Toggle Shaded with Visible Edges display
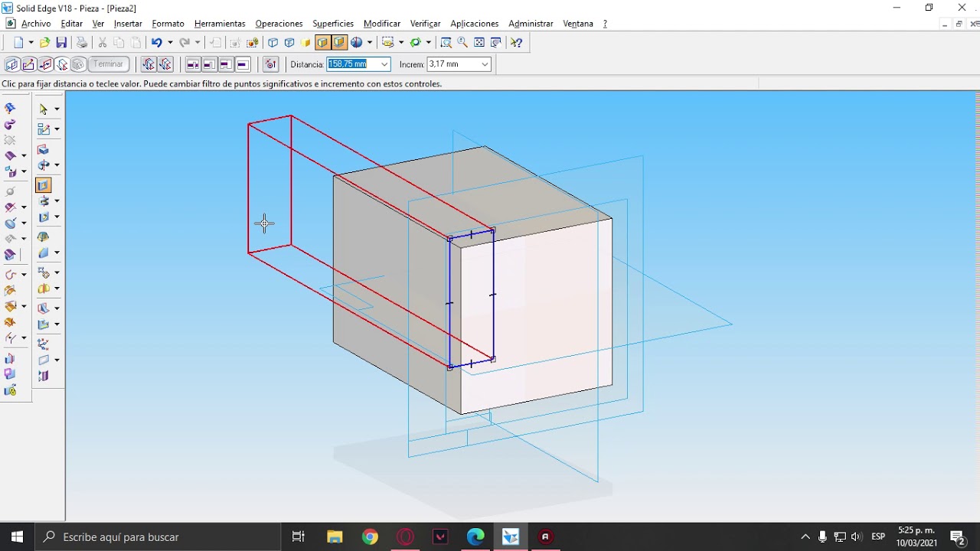The width and height of the screenshot is (980, 551). click(322, 43)
